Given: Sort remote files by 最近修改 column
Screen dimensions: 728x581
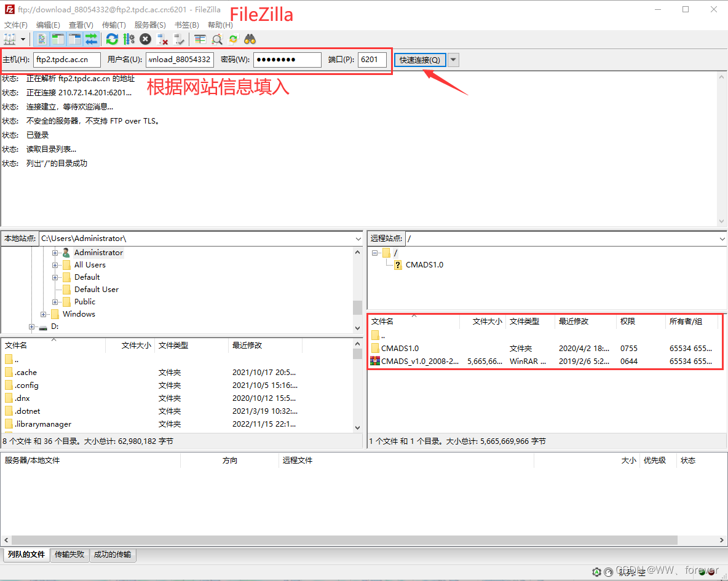Looking at the screenshot, I should pos(585,322).
